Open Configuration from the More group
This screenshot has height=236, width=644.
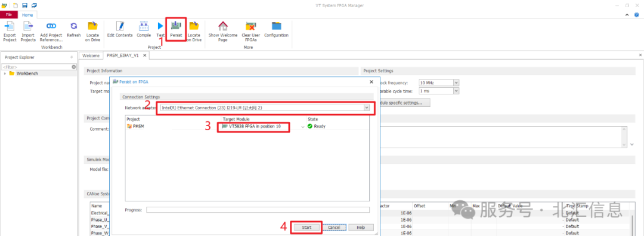(x=277, y=30)
